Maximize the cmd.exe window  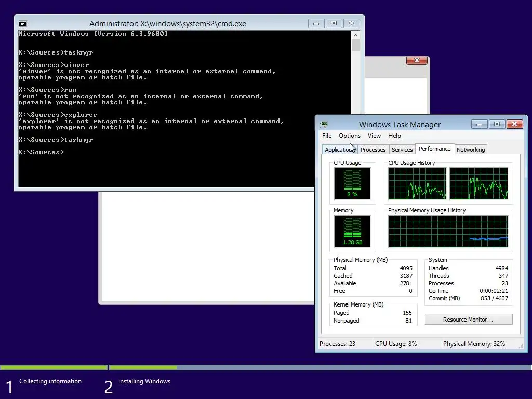[334, 23]
